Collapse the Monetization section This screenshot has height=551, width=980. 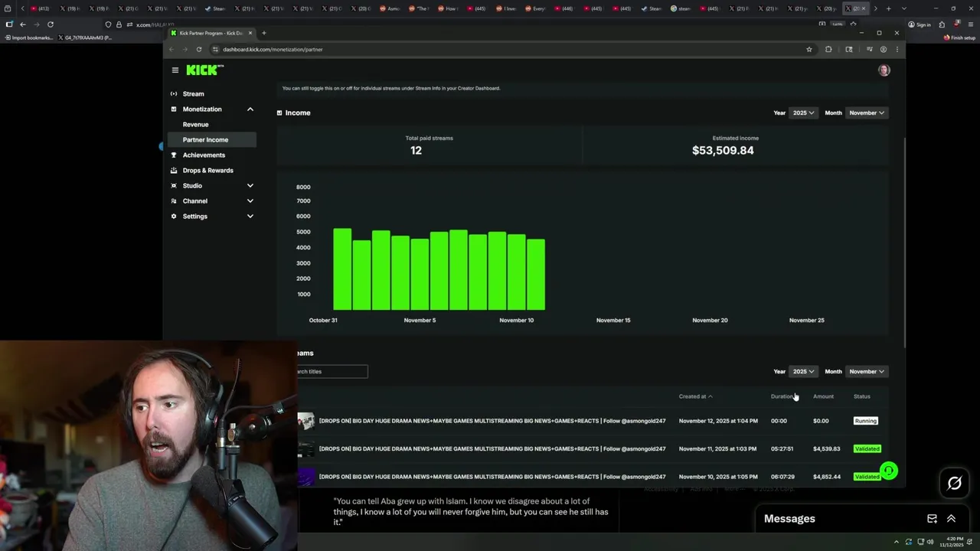(250, 109)
